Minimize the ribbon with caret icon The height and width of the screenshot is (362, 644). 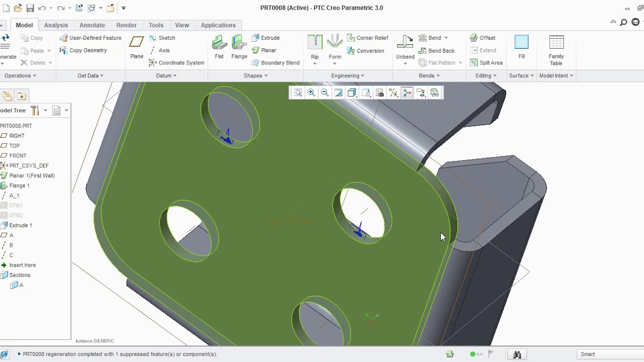[613, 22]
